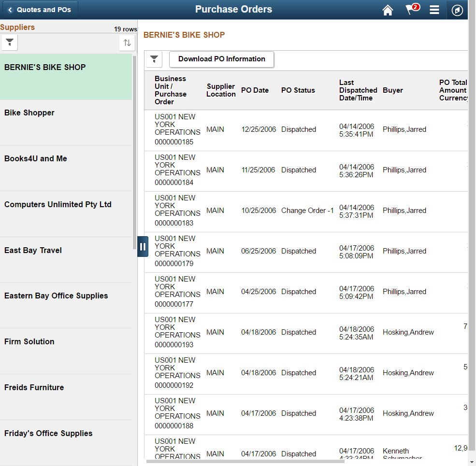Filter the purchase orders grid funnel icon
The height and width of the screenshot is (466, 476).
(x=154, y=59)
